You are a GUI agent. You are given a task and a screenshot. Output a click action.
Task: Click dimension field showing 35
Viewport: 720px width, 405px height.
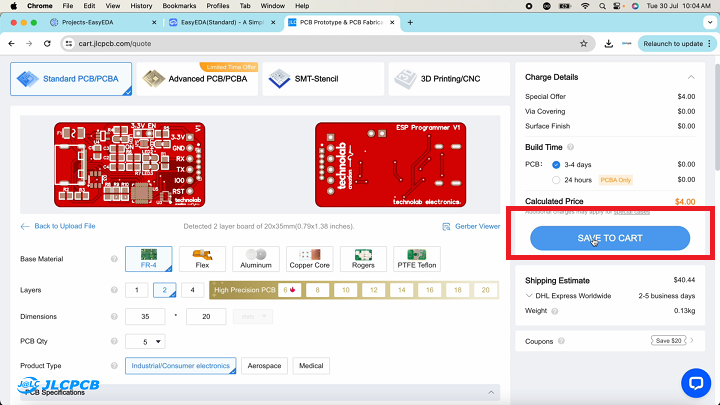[145, 316]
